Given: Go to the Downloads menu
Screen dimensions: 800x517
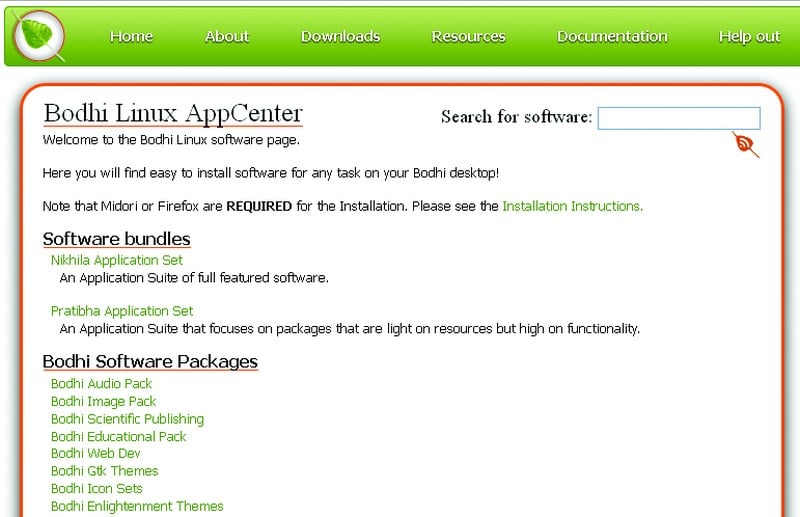Looking at the screenshot, I should click(340, 36).
